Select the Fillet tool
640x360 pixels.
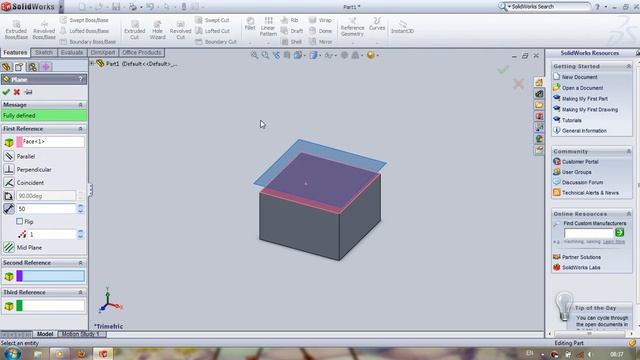(250, 24)
